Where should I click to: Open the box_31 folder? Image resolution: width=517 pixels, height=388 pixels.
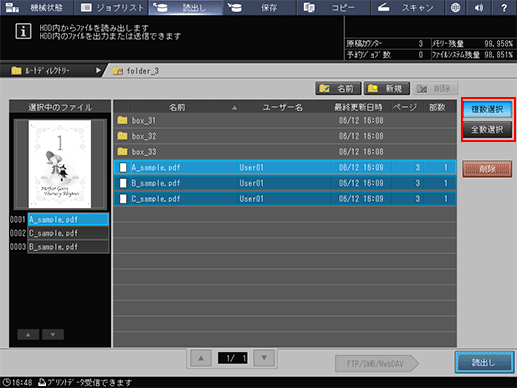click(x=285, y=120)
